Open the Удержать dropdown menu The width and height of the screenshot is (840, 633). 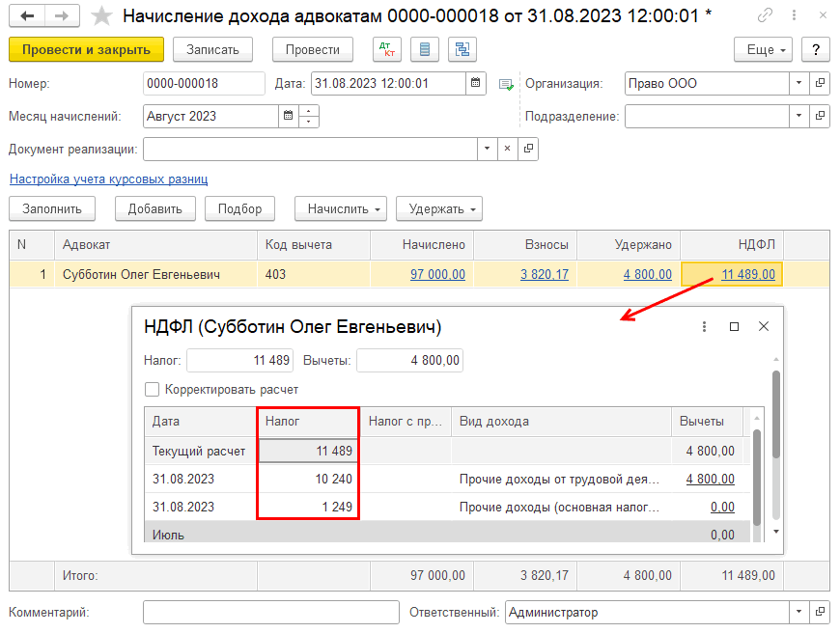click(444, 208)
